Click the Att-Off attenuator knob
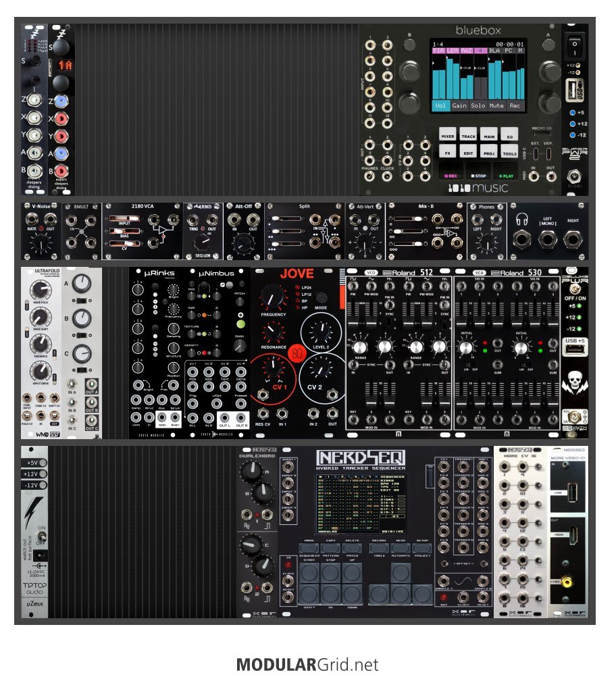 point(244,243)
